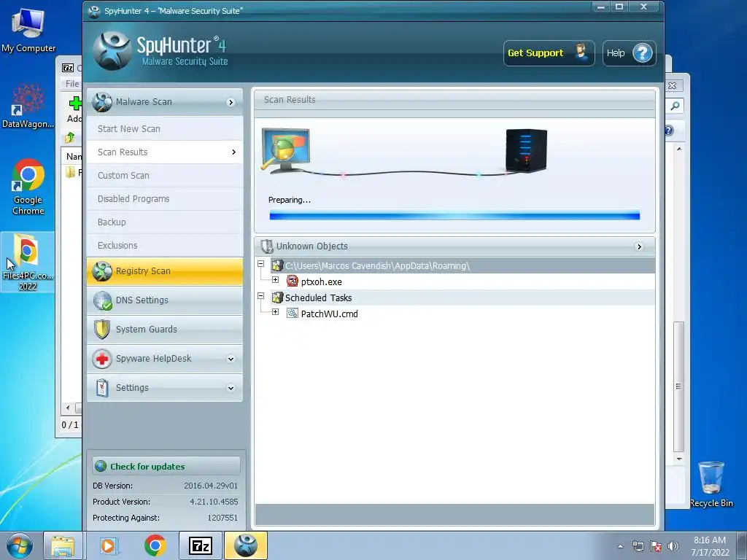Collapse the Scheduled Tasks node
747x560 pixels.
point(260,296)
